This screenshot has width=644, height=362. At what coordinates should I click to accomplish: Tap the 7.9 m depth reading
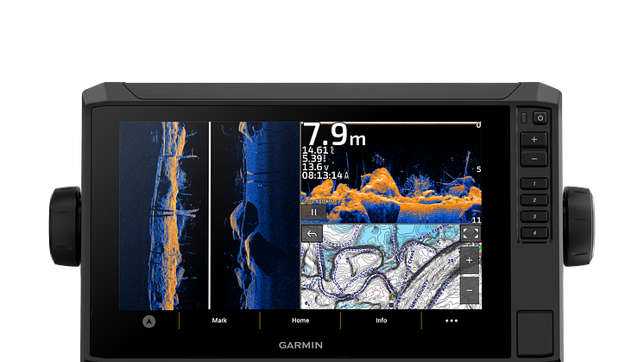click(335, 135)
